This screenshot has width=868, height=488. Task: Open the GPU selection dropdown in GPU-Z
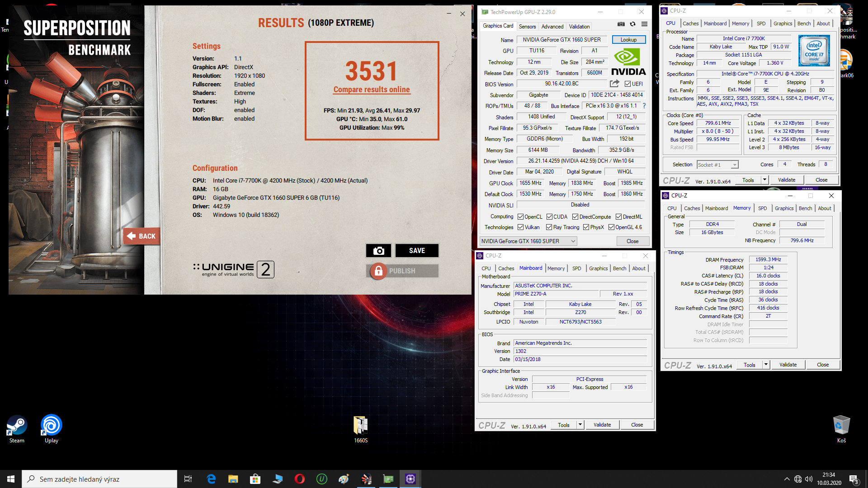pyautogui.click(x=528, y=241)
